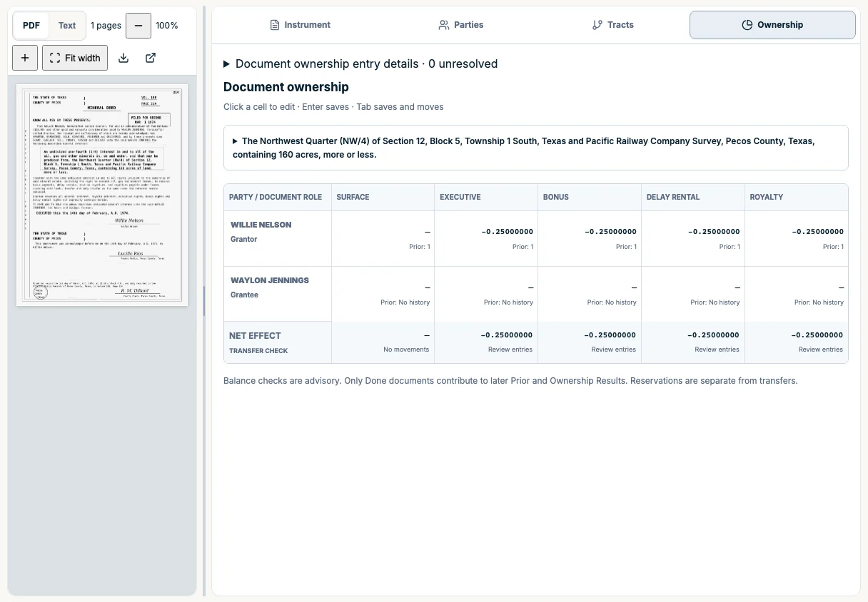Image resolution: width=868 pixels, height=602 pixels.
Task: Click the '1 pages' count
Action: click(106, 26)
